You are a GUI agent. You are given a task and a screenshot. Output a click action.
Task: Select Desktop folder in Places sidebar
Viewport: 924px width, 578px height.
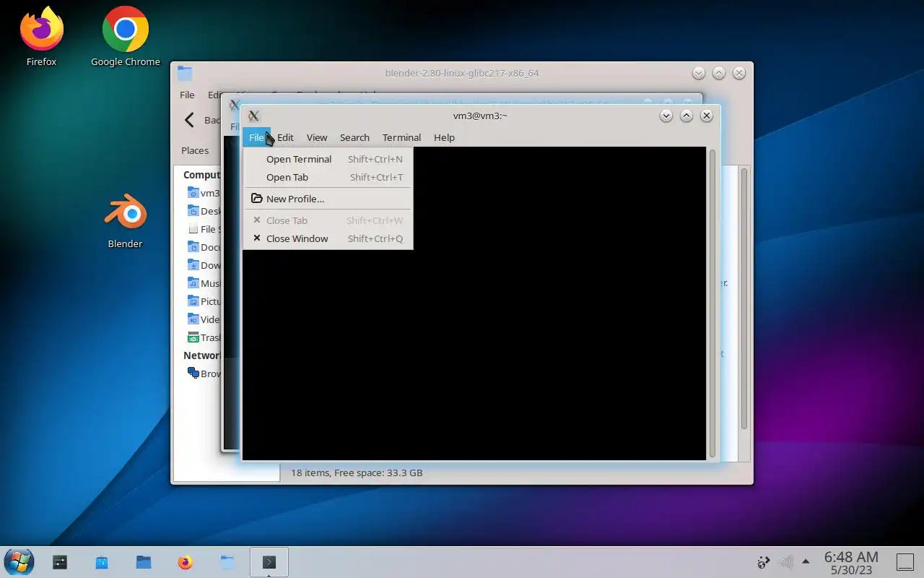[x=203, y=211]
